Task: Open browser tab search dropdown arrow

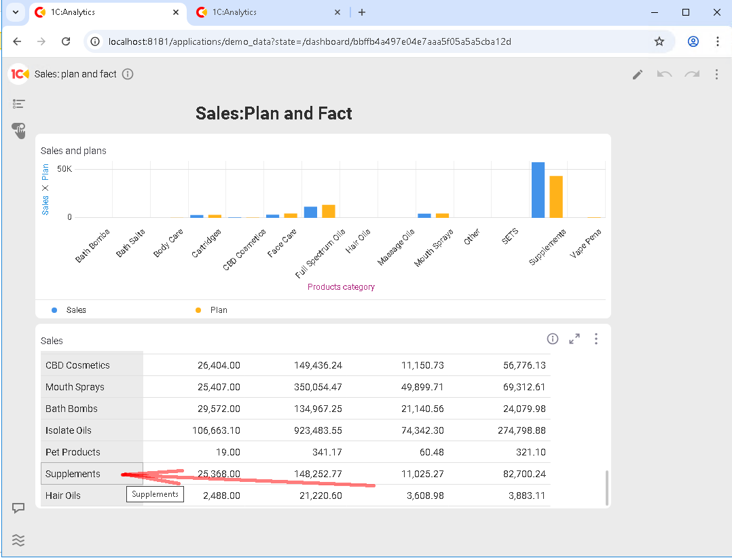Action: [14, 12]
